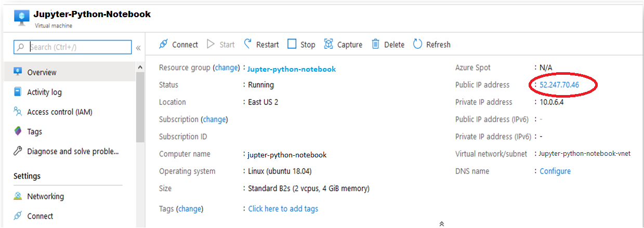Click the Public IP address (IPv6) label
The height and width of the screenshot is (228, 644).
coord(492,119)
